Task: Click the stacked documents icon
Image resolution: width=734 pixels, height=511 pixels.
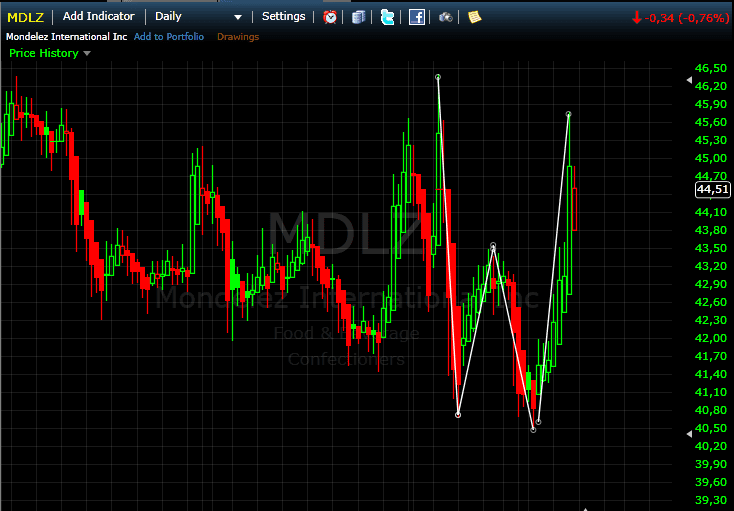Action: 358,17
